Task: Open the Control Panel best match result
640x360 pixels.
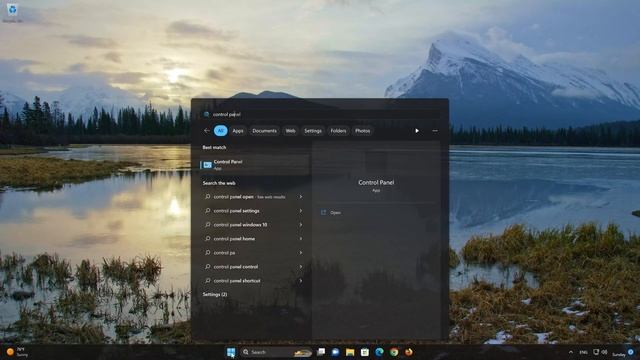Action: coord(254,164)
